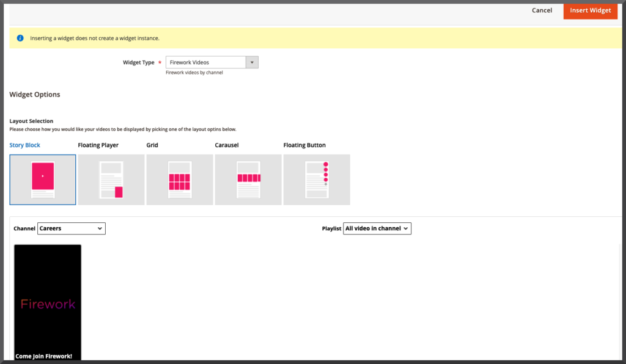This screenshot has width=626, height=364.
Task: Click the Widget Options heading
Action: (35, 95)
